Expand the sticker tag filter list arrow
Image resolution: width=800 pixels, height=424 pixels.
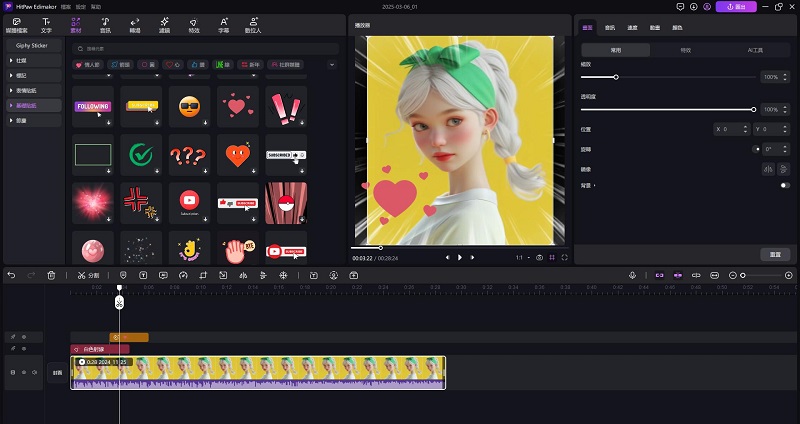point(332,65)
